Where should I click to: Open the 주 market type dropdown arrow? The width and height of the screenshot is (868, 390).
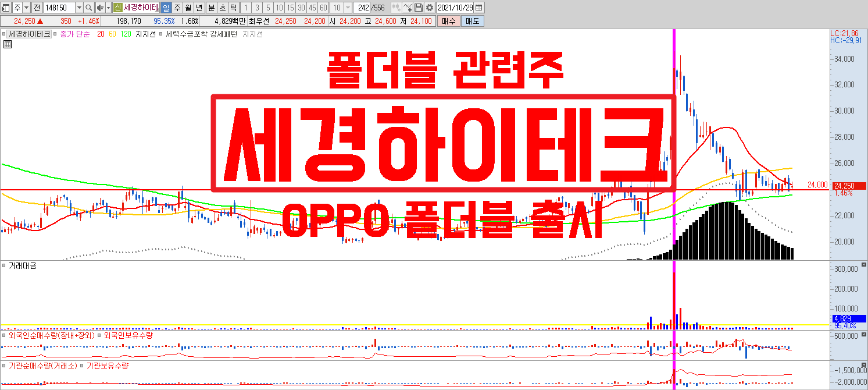(27, 8)
